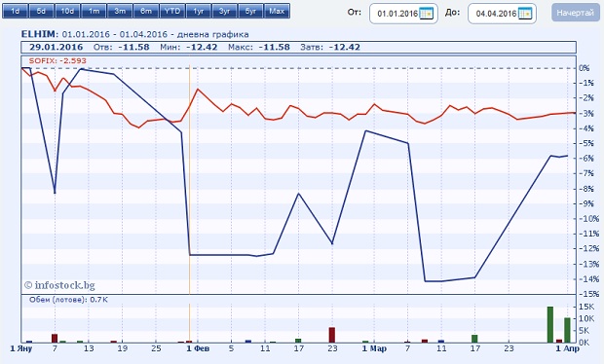Click the 1 Мар axis label

(374, 348)
